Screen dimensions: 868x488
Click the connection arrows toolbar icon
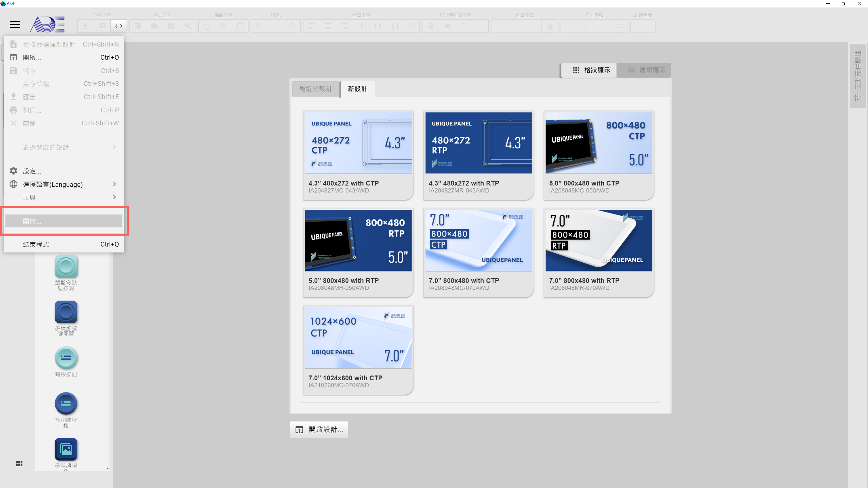click(x=119, y=26)
